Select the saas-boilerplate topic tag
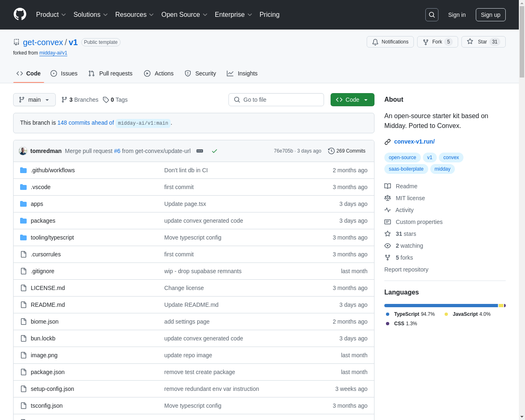 [x=406, y=169]
